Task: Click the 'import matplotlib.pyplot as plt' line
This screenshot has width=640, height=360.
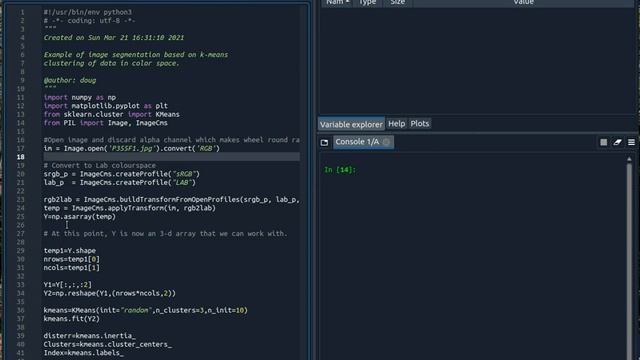Action: (106, 106)
